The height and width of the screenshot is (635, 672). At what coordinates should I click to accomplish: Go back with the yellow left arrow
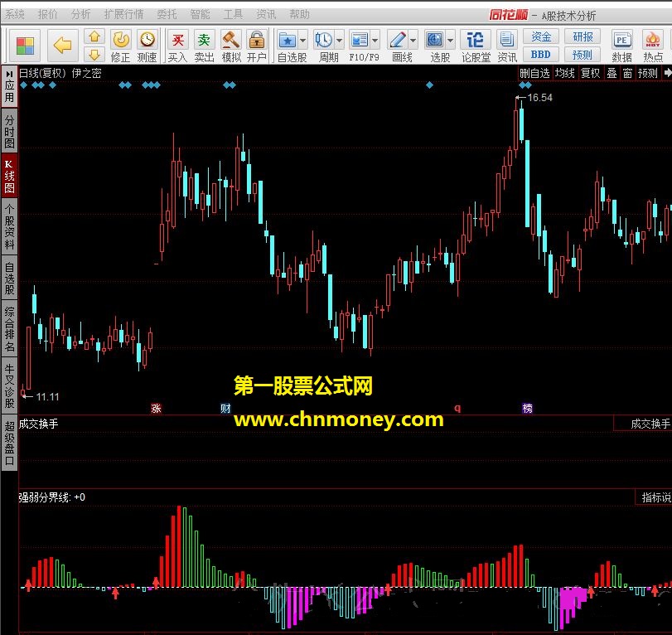click(x=62, y=45)
